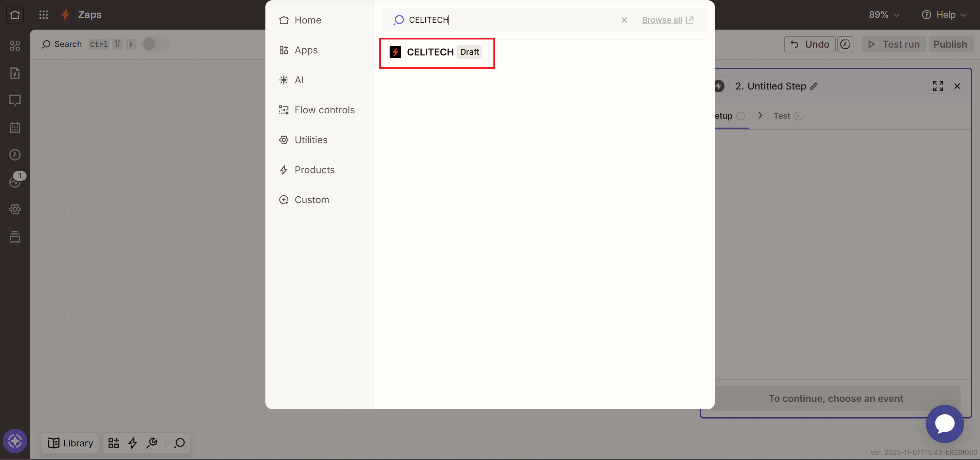Expand the arrow between Setup and Test
The image size is (980, 460).
760,116
